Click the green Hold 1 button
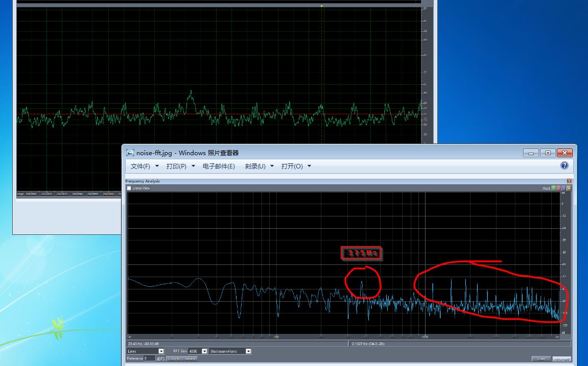Screen dimensions: 588x366 click(x=553, y=188)
